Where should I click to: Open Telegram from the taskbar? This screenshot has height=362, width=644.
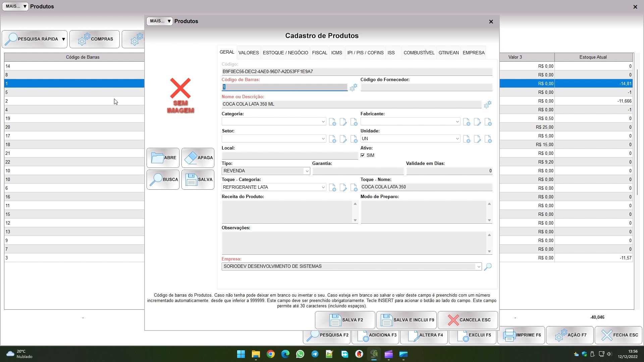click(315, 354)
